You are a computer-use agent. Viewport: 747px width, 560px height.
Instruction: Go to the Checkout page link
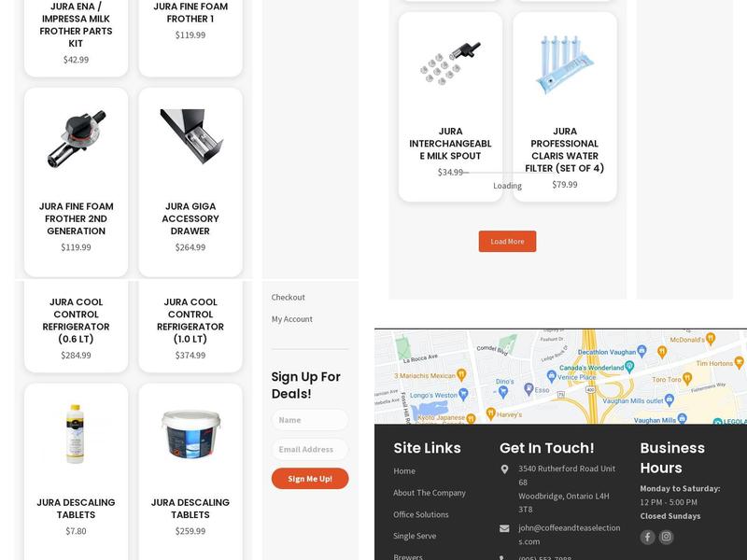point(289,297)
